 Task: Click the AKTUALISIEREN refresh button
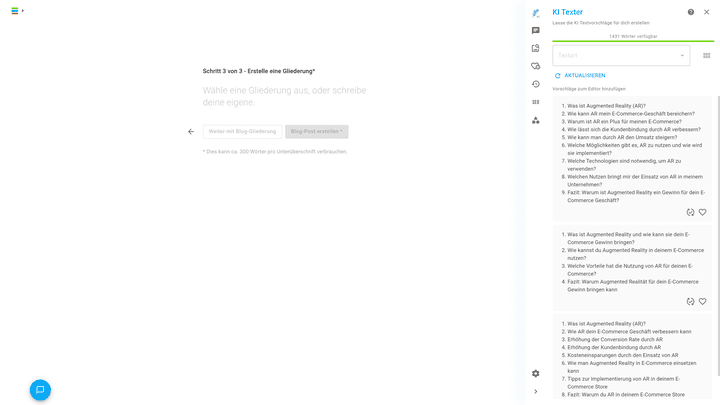(x=579, y=76)
